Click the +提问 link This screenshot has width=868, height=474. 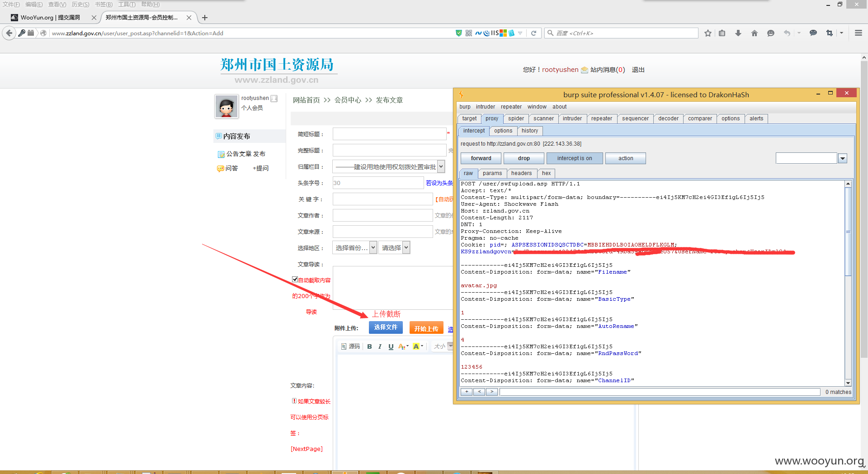[260, 168]
